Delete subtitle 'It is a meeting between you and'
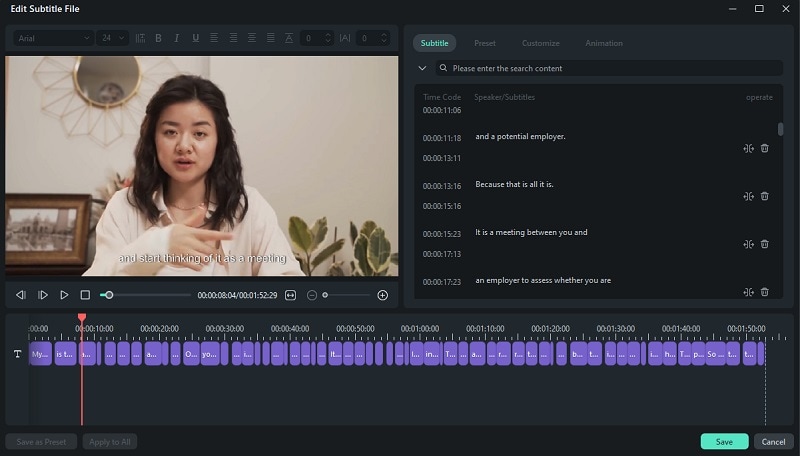The width and height of the screenshot is (800, 456). [x=765, y=244]
